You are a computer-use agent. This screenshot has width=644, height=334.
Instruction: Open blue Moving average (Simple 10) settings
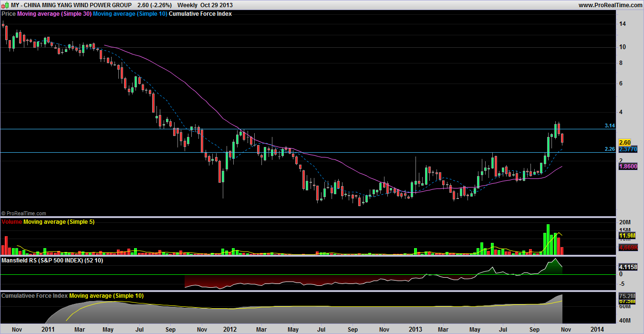130,14
